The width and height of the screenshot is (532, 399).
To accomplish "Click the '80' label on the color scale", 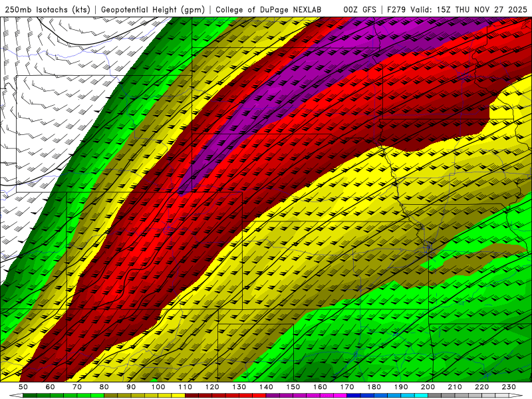I will (104, 387).
